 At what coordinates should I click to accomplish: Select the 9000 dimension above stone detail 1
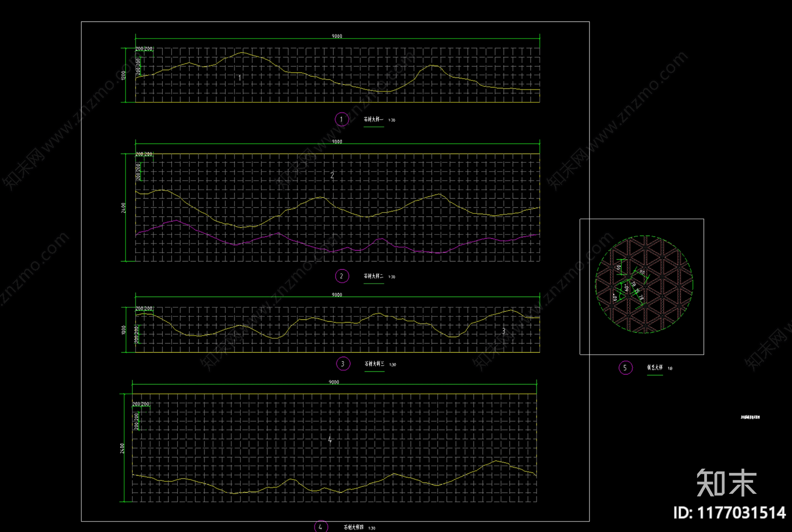click(337, 36)
